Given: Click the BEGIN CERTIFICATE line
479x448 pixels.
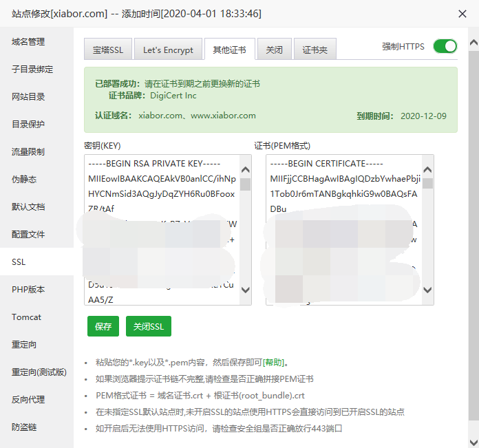Looking at the screenshot, I should pos(326,164).
